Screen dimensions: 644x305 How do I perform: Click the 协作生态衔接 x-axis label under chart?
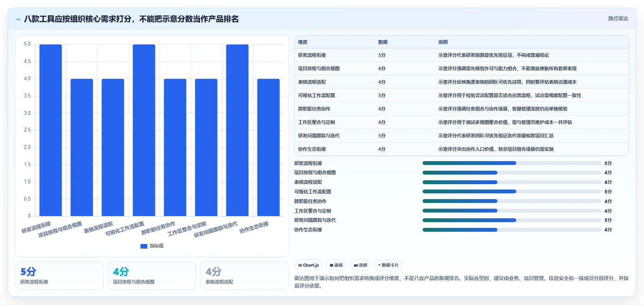click(x=254, y=228)
